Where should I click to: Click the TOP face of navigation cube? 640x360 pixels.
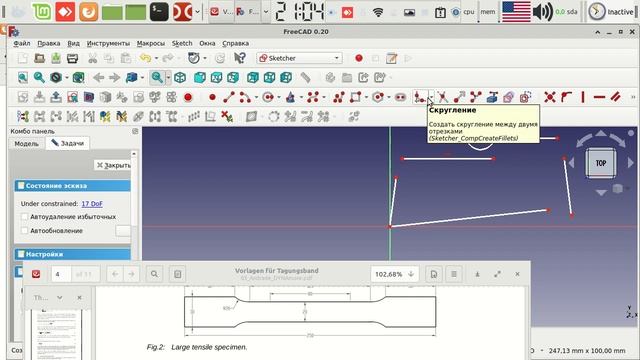coord(601,163)
